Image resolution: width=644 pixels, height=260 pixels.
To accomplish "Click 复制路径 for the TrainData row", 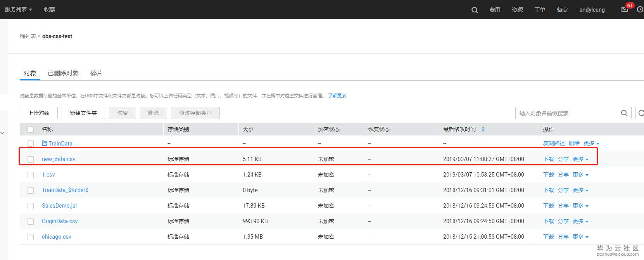I will 554,143.
